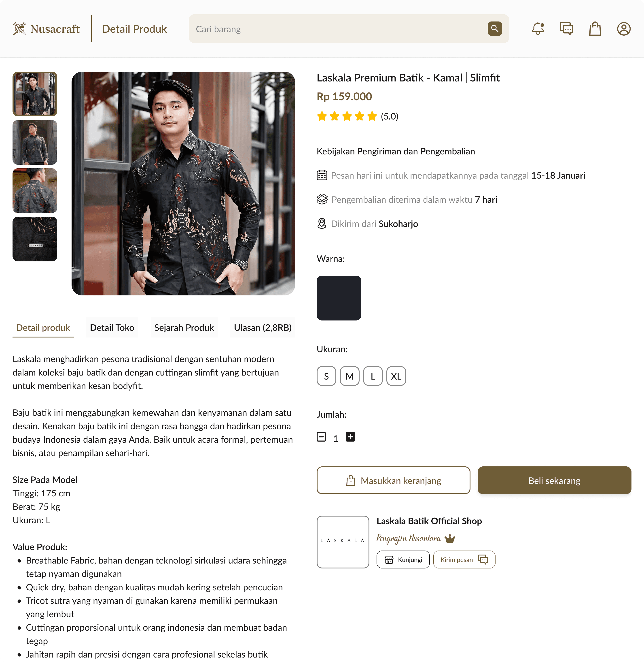Image resolution: width=644 pixels, height=662 pixels.
Task: Show the Ulasan (2,8RB) tab
Action: (263, 328)
